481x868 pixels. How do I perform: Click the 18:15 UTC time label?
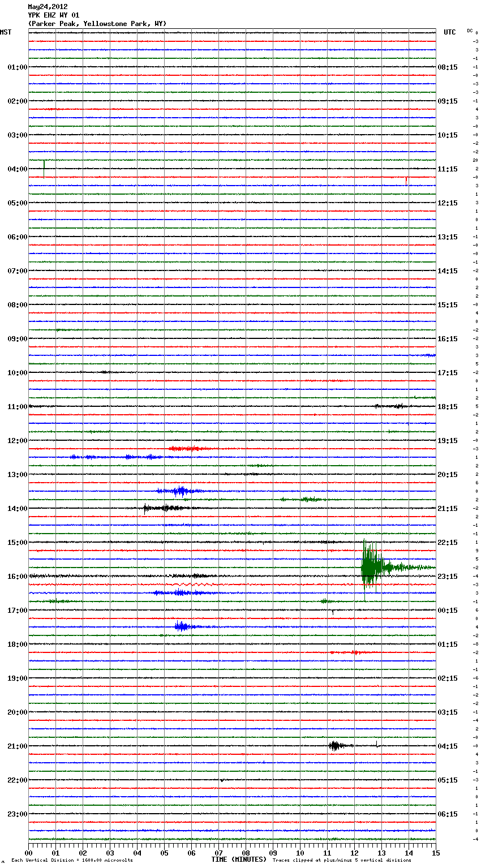pos(448,407)
